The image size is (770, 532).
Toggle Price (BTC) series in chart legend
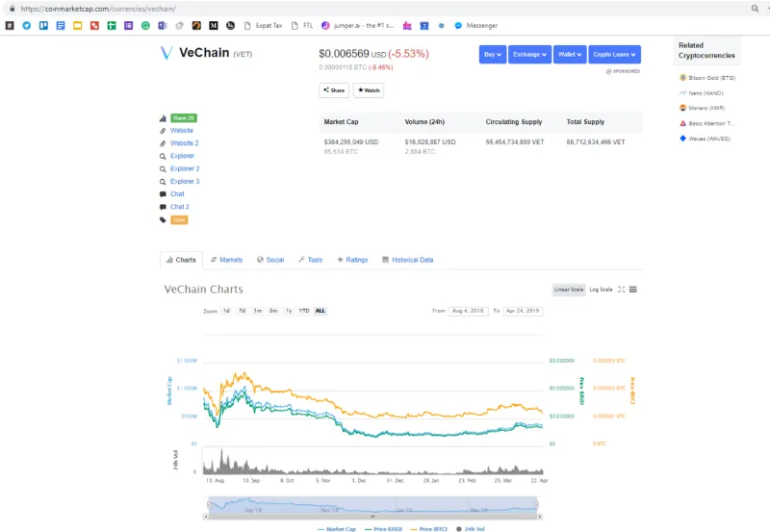(x=428, y=529)
